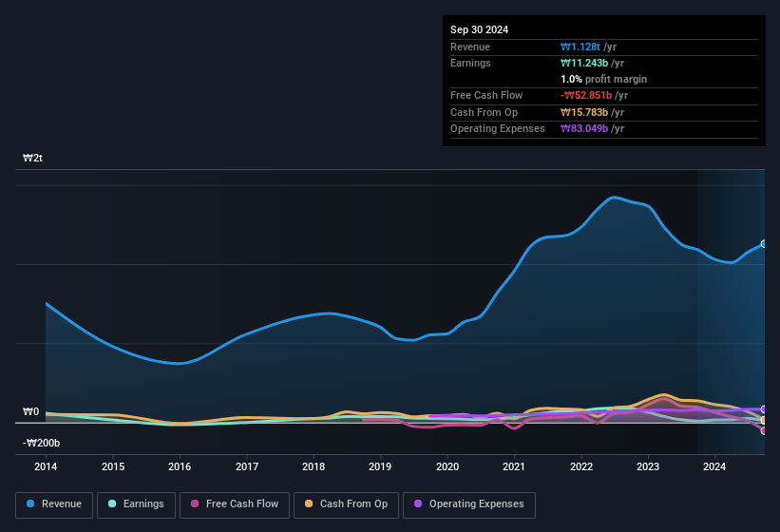Screen dimensions: 780x532
Task: Click the ₩1.128t revenue value in tooltip
Action: click(580, 47)
